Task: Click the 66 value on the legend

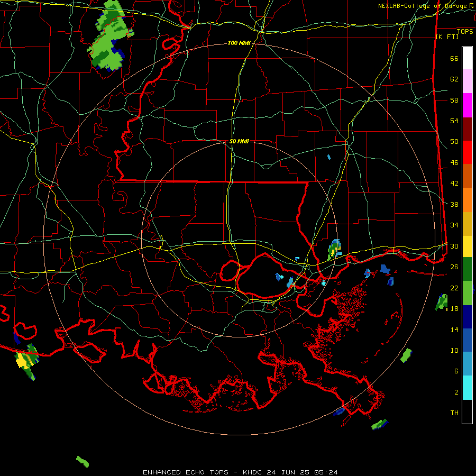Action: [454, 59]
